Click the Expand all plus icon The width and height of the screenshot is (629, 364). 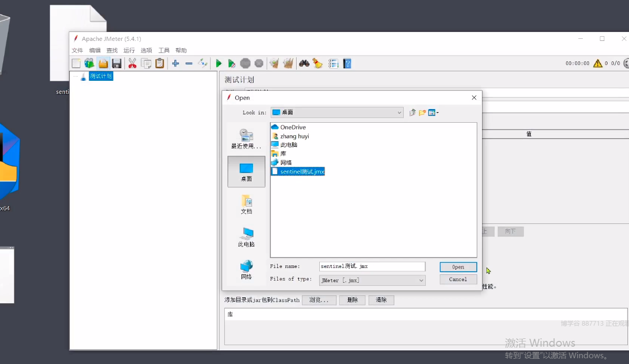(x=175, y=63)
